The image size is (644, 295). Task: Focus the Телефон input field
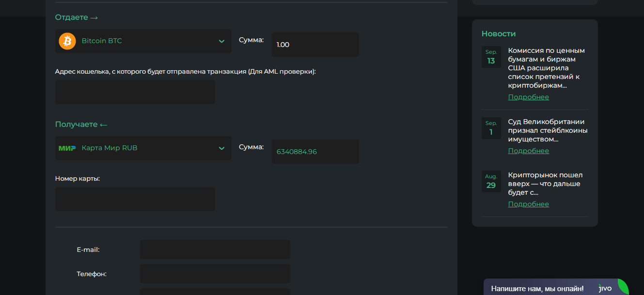(x=215, y=274)
